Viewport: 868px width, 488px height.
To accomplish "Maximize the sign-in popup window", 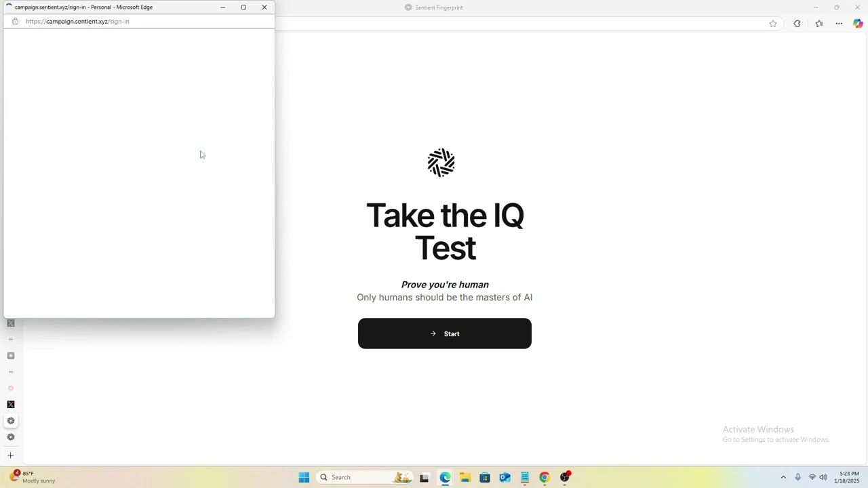I will [243, 7].
